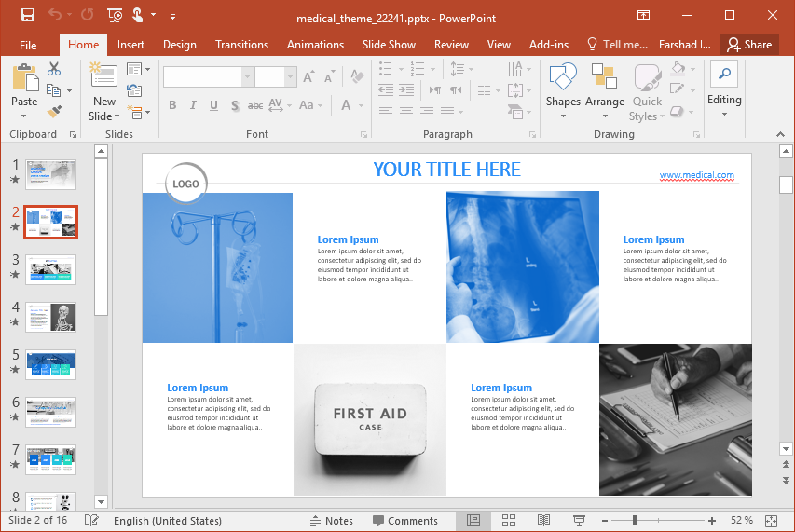Select the Format Painter brush icon

click(54, 111)
